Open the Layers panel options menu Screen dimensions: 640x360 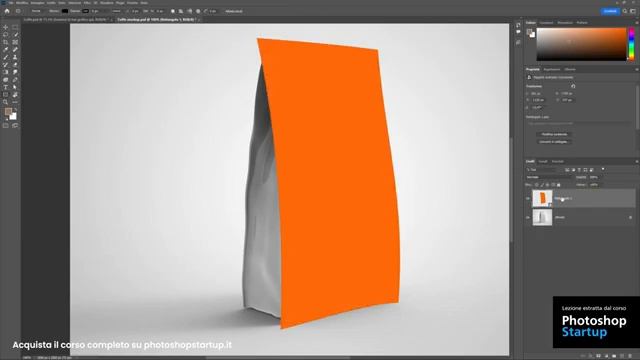[636, 162]
